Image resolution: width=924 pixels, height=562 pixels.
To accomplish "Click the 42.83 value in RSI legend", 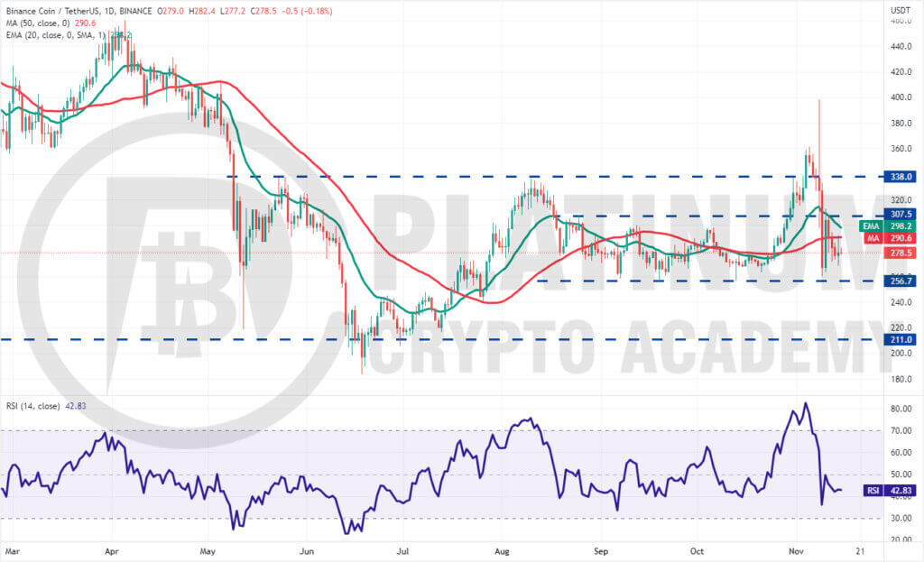I will point(76,406).
